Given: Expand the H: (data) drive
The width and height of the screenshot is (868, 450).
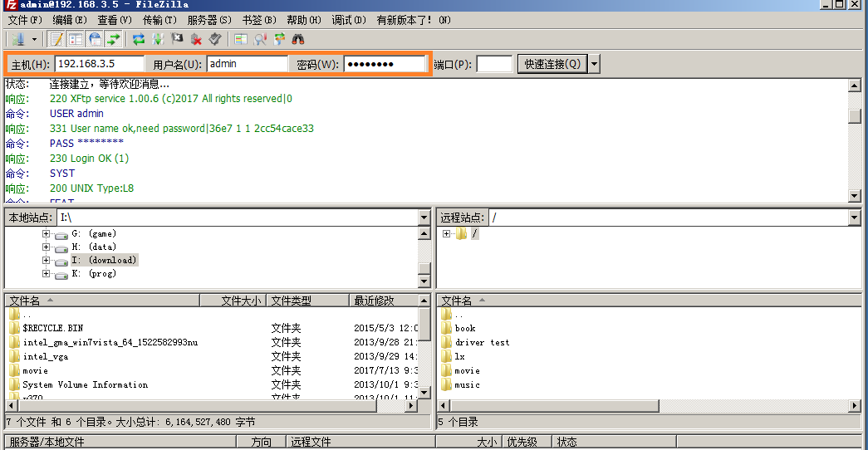Looking at the screenshot, I should point(46,247).
